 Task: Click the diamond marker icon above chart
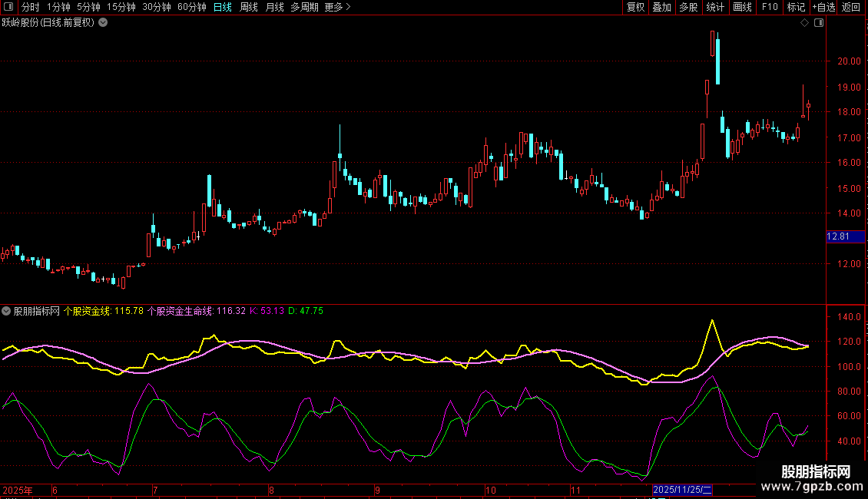804,23
